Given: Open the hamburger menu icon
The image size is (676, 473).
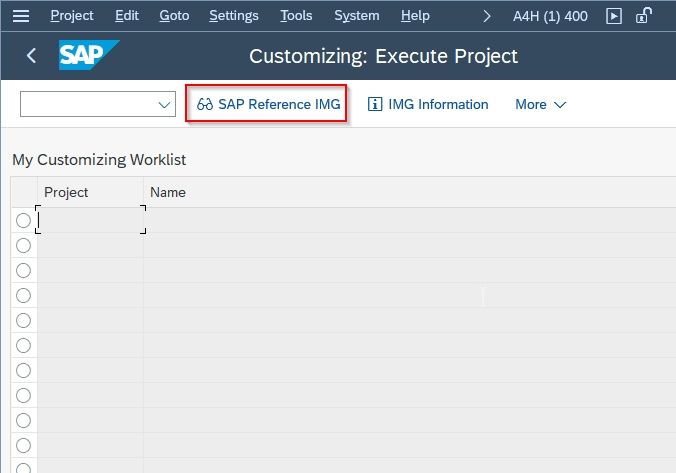Looking at the screenshot, I should pyautogui.click(x=21, y=16).
